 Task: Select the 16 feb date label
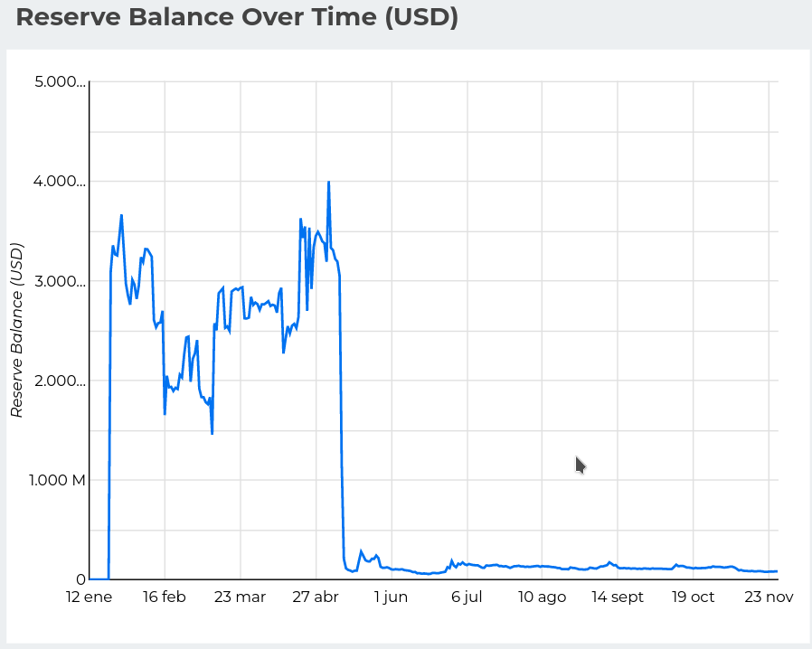[x=165, y=597]
